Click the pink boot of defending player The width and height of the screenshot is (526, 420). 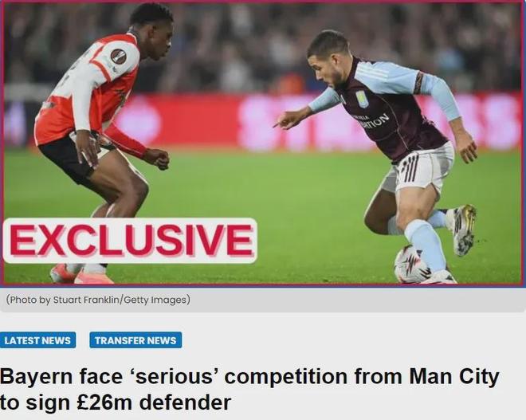81,275
